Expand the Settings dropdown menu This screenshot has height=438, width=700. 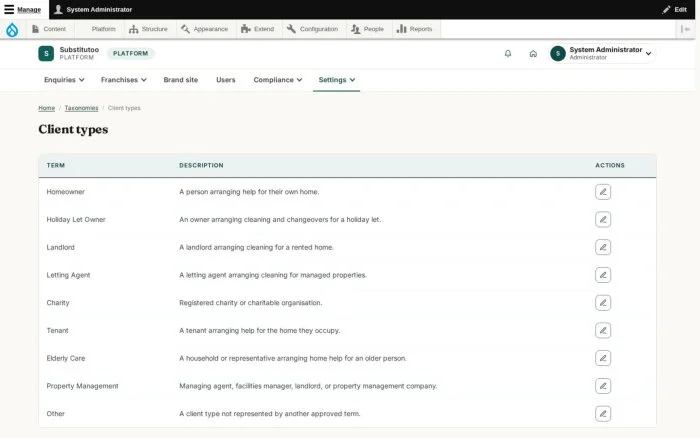[337, 80]
